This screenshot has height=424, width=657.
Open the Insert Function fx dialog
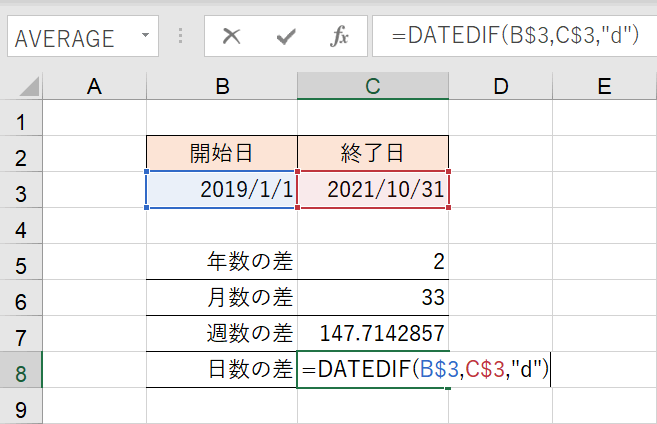tap(339, 36)
